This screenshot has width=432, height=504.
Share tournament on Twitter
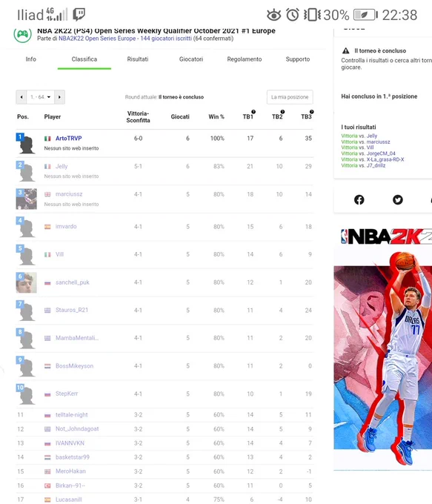[x=398, y=199]
